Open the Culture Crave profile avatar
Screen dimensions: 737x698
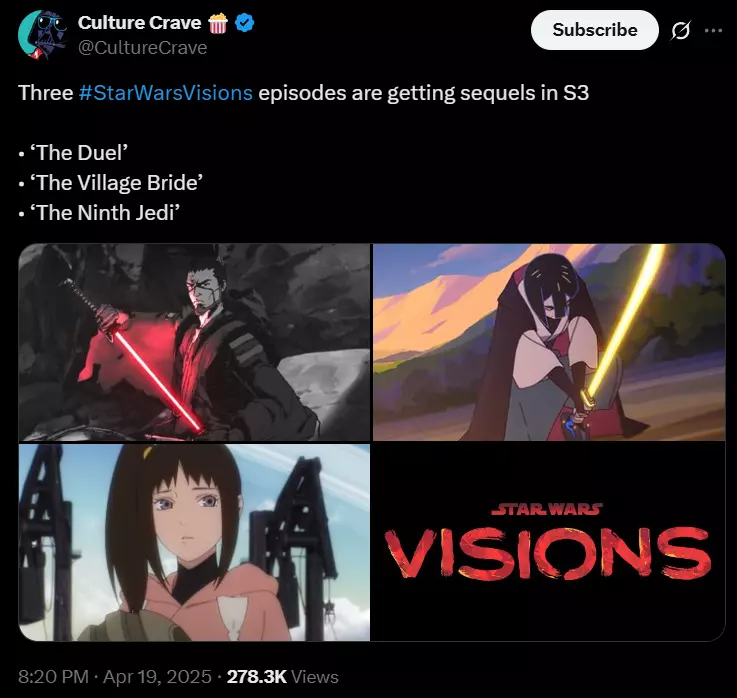pos(42,35)
